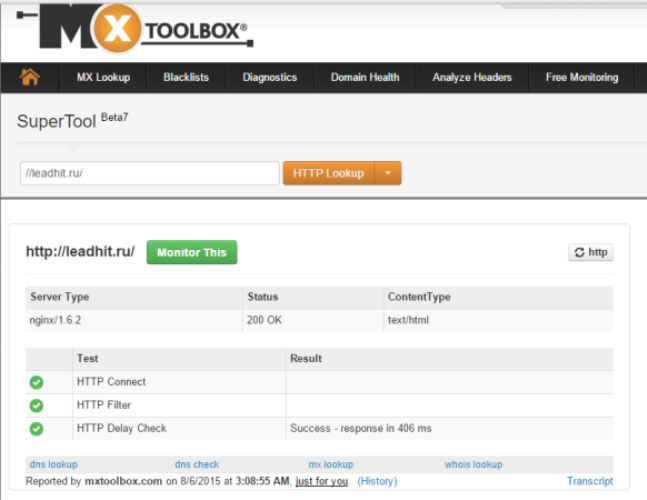Viewport: 647px width, 500px height.
Task: Open the whois lookup link
Action: click(473, 465)
